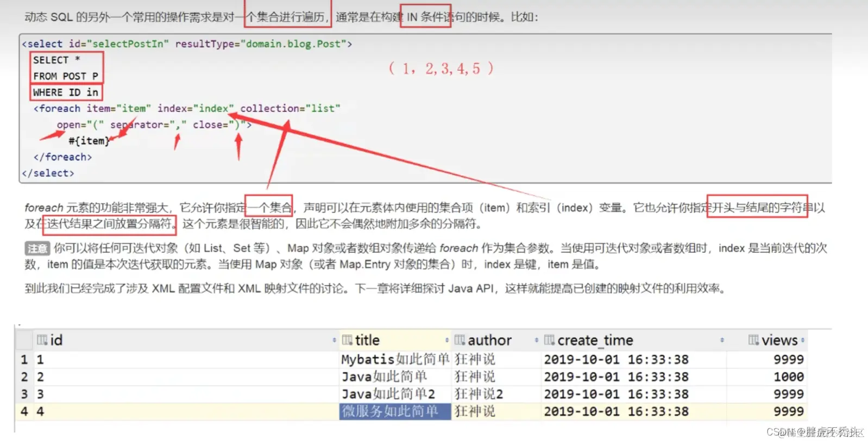This screenshot has height=442, width=868.
Task: Click the id column header
Action: [186, 340]
